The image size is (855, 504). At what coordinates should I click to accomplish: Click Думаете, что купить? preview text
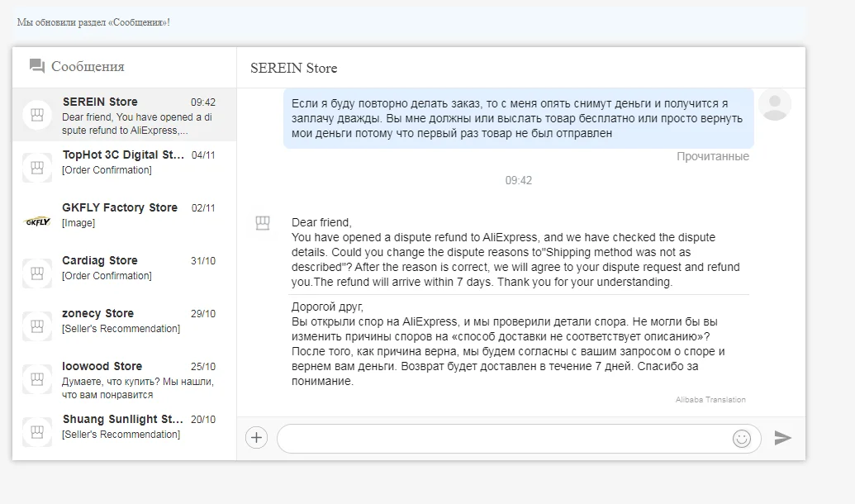click(138, 388)
